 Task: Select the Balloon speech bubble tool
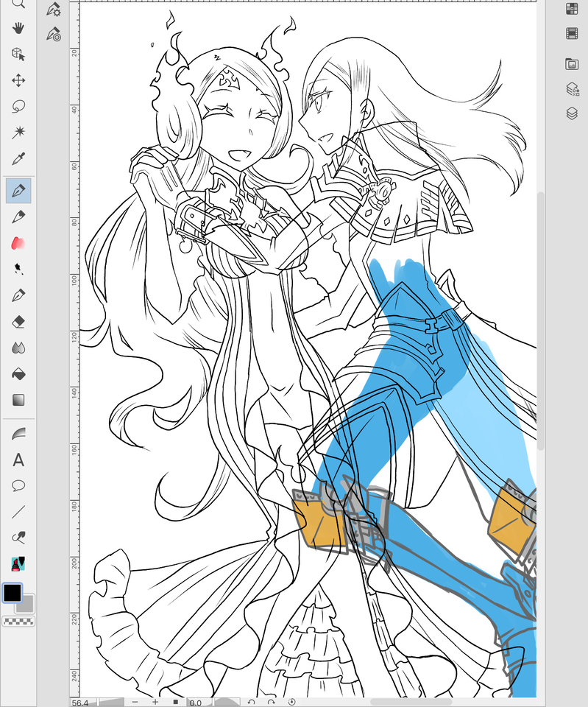pos(18,485)
